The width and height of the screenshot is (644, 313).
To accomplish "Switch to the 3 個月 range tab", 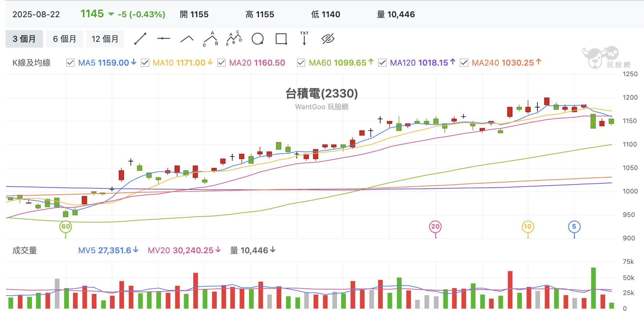I will click(24, 39).
